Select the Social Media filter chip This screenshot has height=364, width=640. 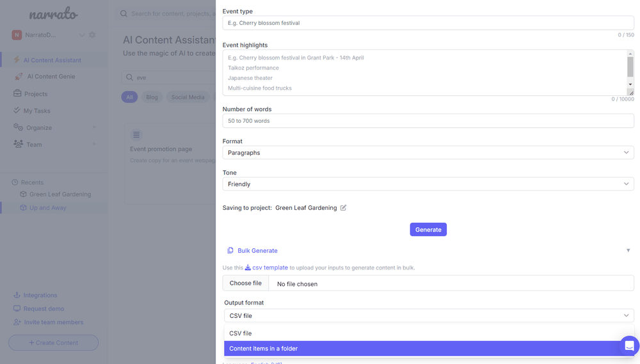[188, 97]
